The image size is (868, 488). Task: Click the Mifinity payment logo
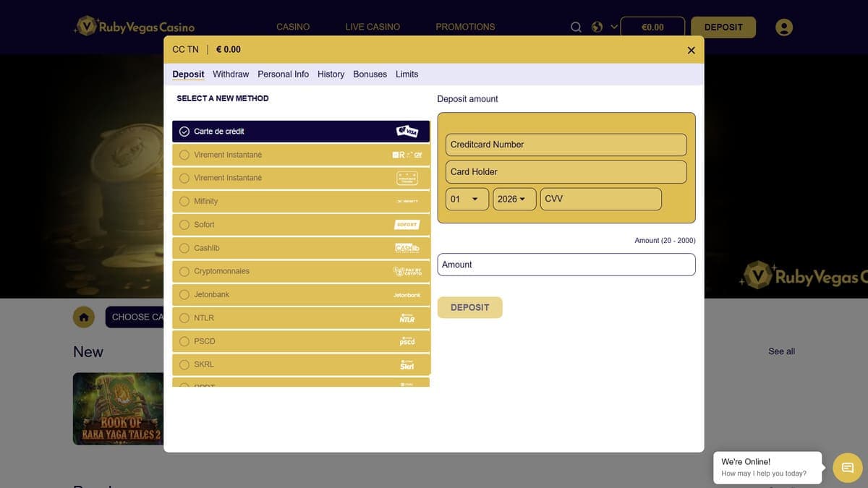pyautogui.click(x=407, y=201)
